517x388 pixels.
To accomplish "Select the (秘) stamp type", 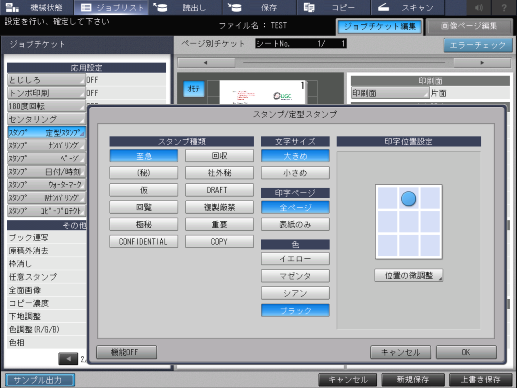I will (x=144, y=173).
